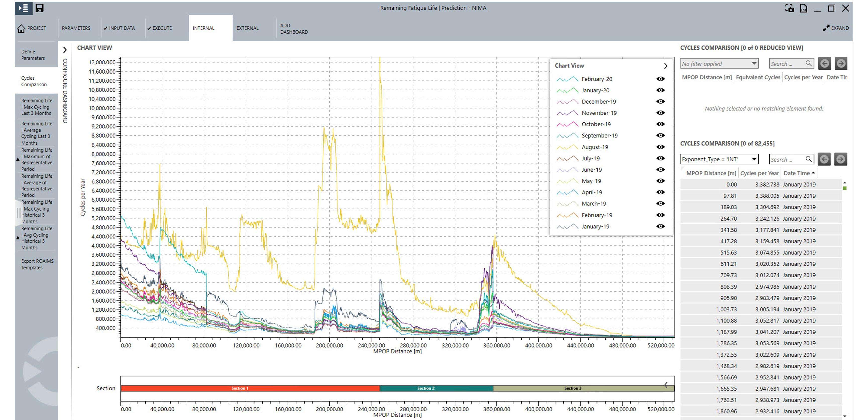Viewport: 868px width, 420px height.
Task: Hide the January-20 series with eye icon
Action: pos(661,90)
